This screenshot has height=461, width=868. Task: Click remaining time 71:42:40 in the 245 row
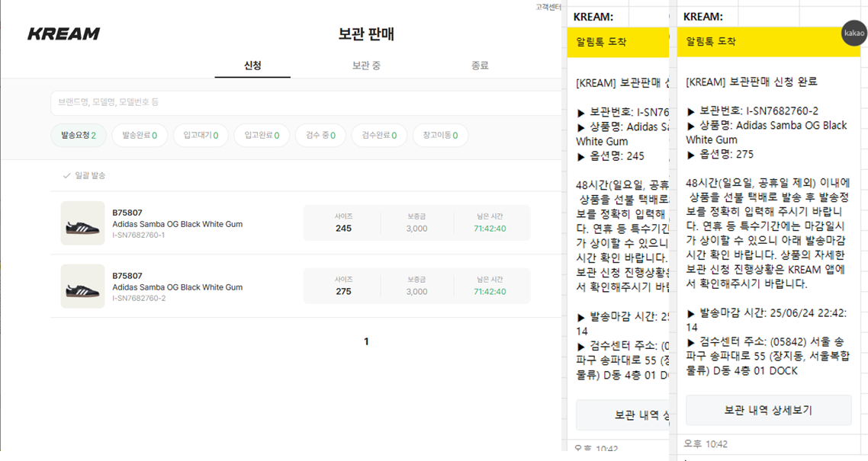coord(490,229)
